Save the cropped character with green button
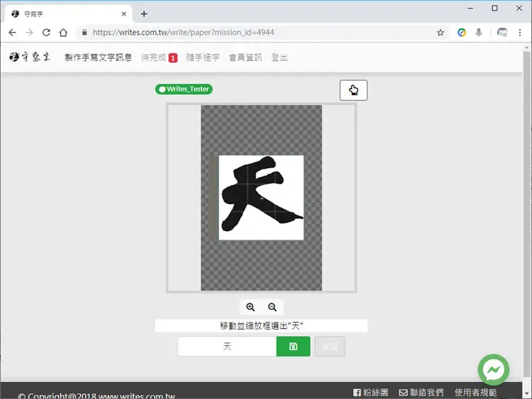This screenshot has width=532, height=399. (293, 346)
